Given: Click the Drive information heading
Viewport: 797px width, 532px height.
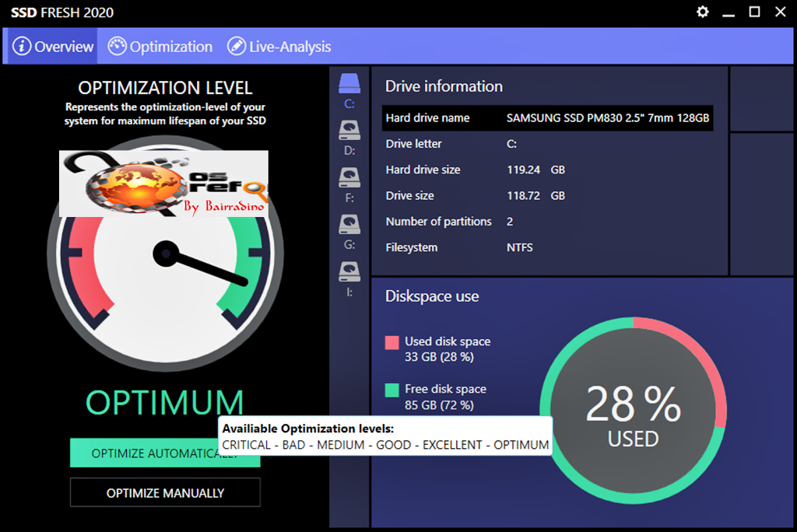Looking at the screenshot, I should (x=444, y=86).
